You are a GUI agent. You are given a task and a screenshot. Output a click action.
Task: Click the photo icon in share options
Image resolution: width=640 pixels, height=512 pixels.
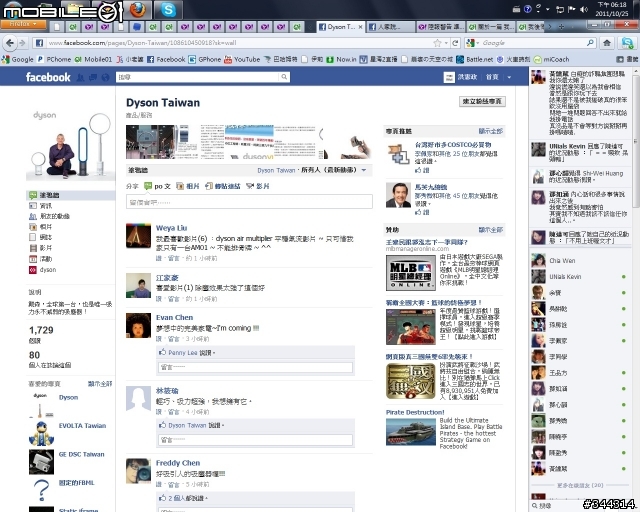click(180, 186)
